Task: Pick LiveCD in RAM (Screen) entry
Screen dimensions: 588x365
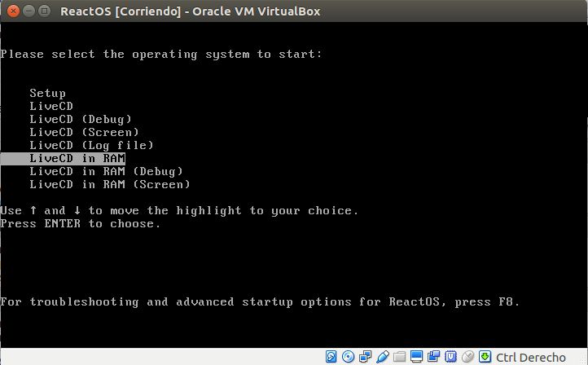Action: [x=110, y=184]
